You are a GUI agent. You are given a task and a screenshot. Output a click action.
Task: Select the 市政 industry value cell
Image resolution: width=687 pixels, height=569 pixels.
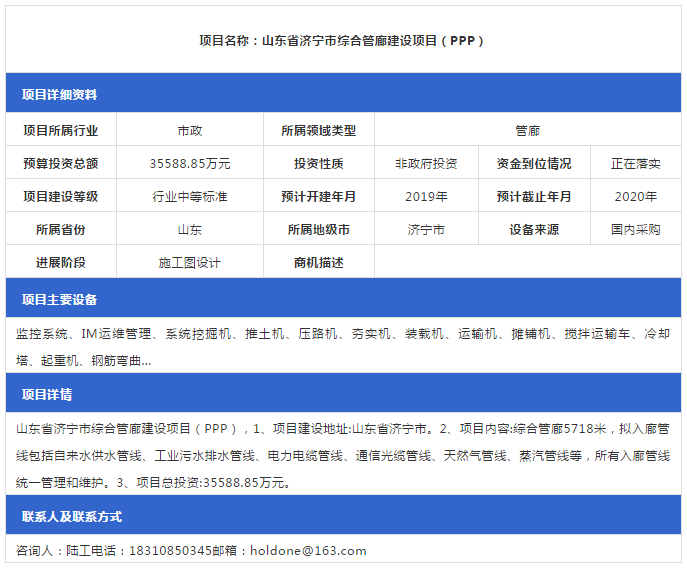tap(190, 130)
